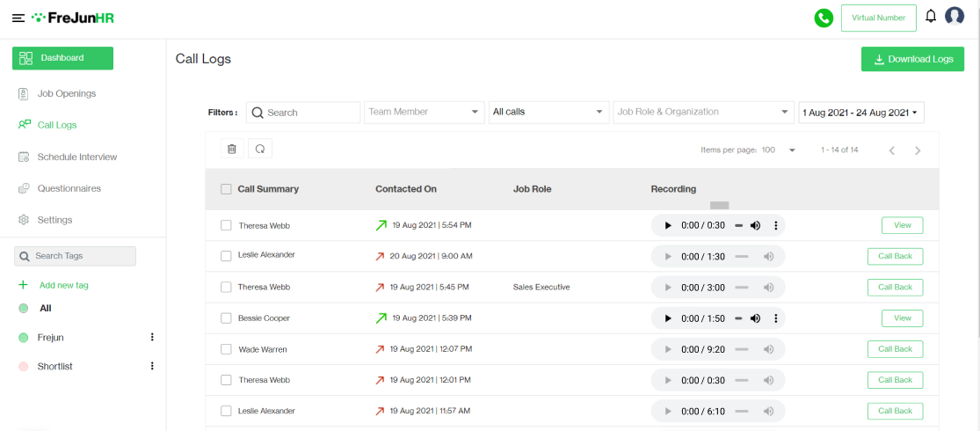Open the date range picker

tap(860, 113)
